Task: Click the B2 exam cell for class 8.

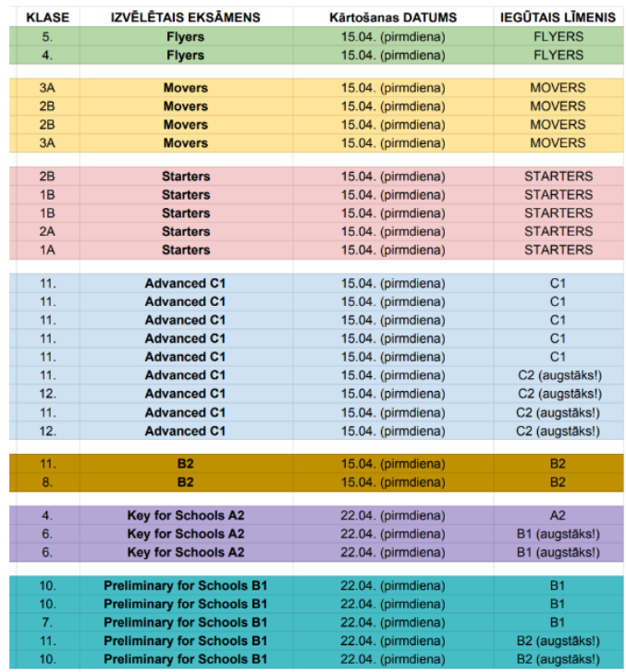Action: 186,483
